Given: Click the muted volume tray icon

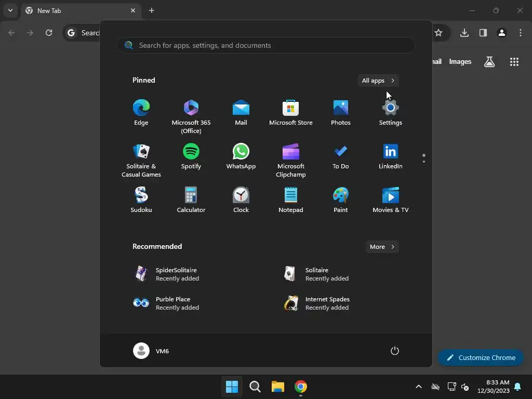Looking at the screenshot, I should [x=465, y=387].
